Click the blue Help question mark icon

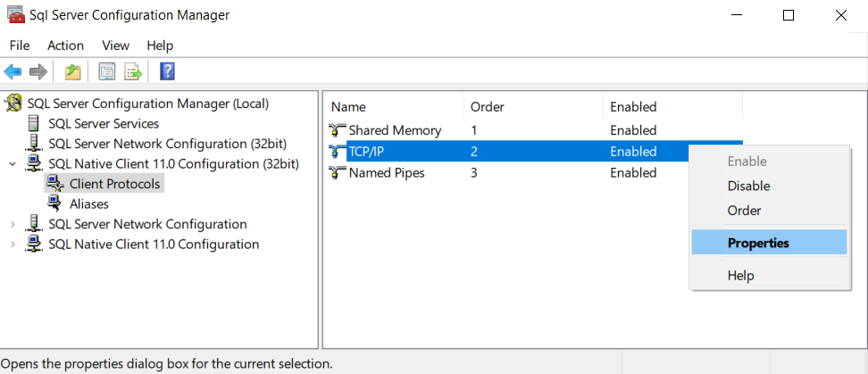click(x=167, y=71)
